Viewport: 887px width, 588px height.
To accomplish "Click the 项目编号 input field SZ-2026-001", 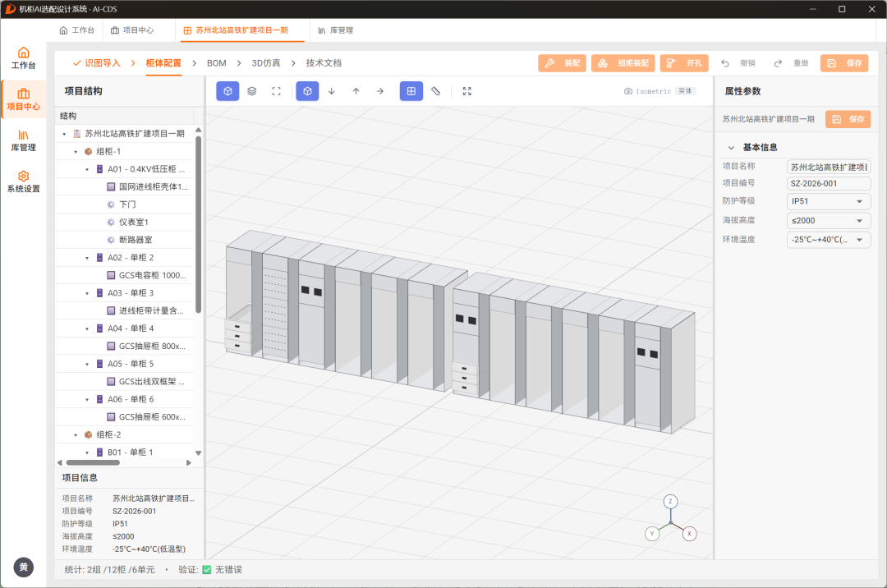I will click(829, 183).
